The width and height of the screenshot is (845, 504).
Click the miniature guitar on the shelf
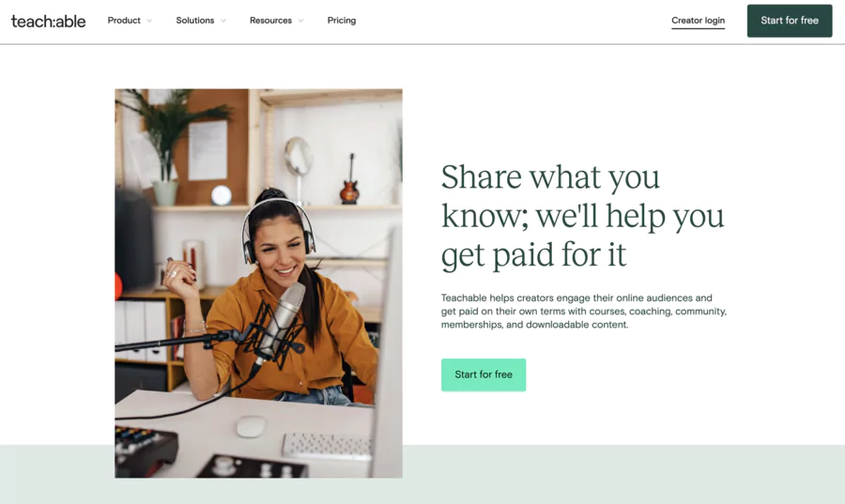350,179
